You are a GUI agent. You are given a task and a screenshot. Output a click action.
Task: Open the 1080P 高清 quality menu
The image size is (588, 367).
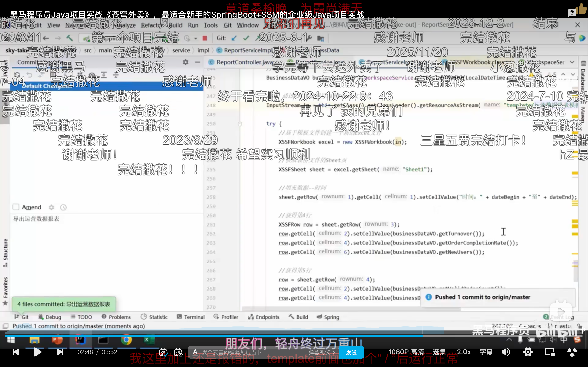[x=406, y=352]
